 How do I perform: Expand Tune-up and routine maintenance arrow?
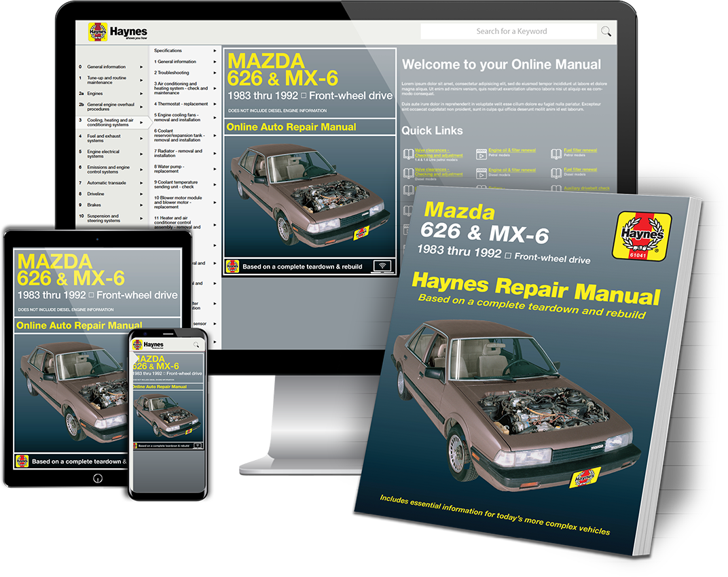(x=141, y=80)
